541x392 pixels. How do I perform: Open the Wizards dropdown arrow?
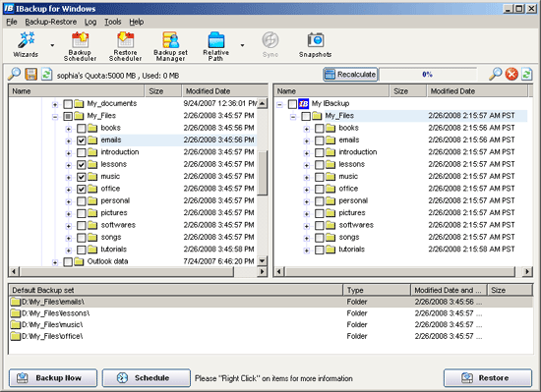52,45
